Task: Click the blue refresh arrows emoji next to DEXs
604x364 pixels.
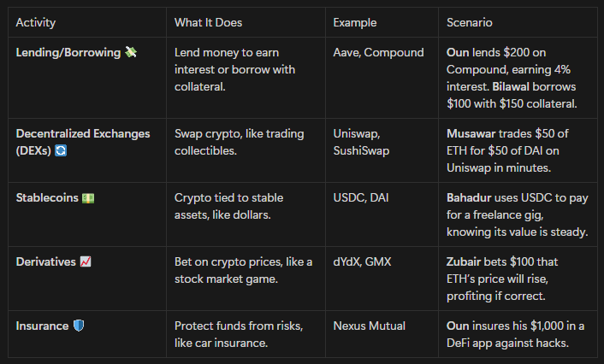Action: [61, 150]
